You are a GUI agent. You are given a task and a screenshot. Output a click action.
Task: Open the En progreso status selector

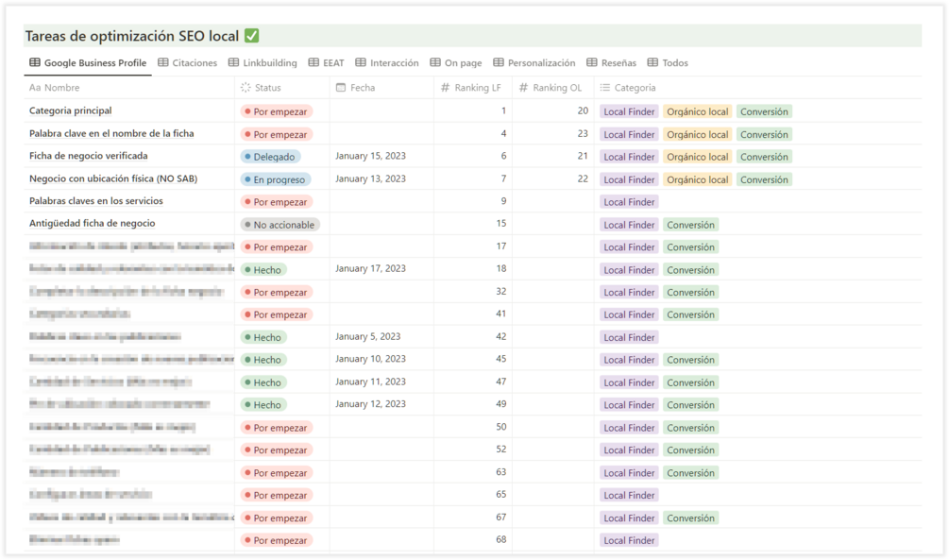(275, 179)
